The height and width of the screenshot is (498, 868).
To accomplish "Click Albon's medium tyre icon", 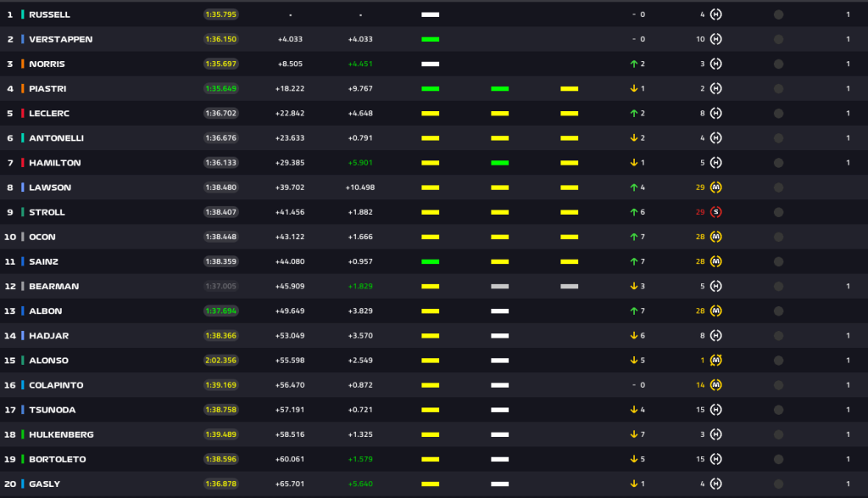I will point(715,311).
